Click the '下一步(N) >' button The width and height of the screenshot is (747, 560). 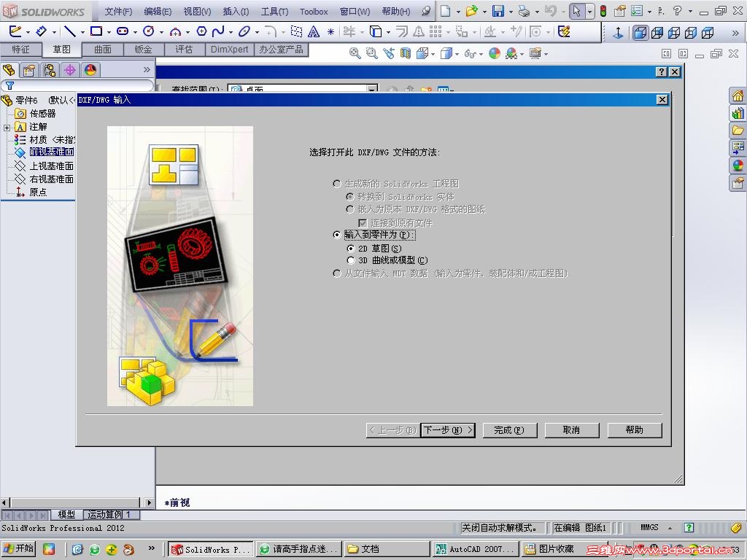(x=448, y=430)
